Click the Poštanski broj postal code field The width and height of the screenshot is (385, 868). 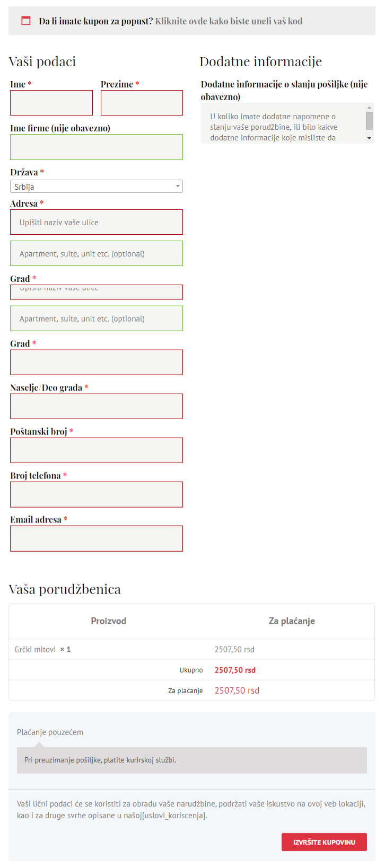click(x=97, y=450)
